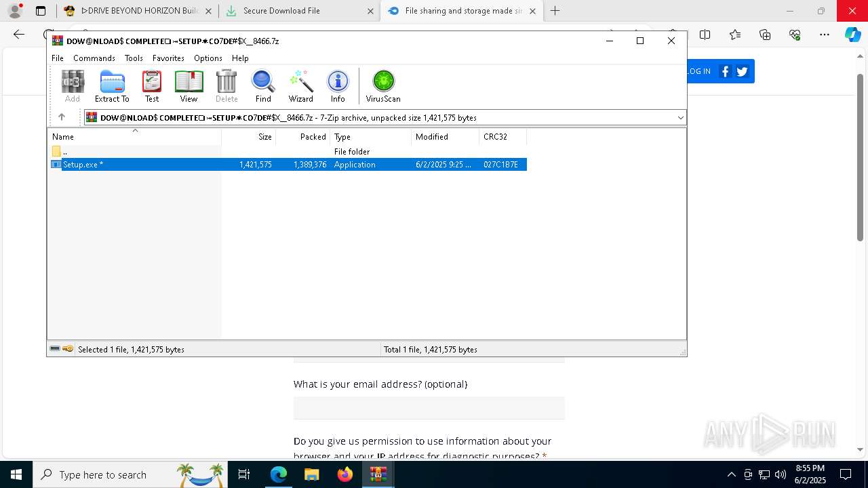Switch to Secure Download File tab
The image size is (868, 488).
pyautogui.click(x=300, y=11)
